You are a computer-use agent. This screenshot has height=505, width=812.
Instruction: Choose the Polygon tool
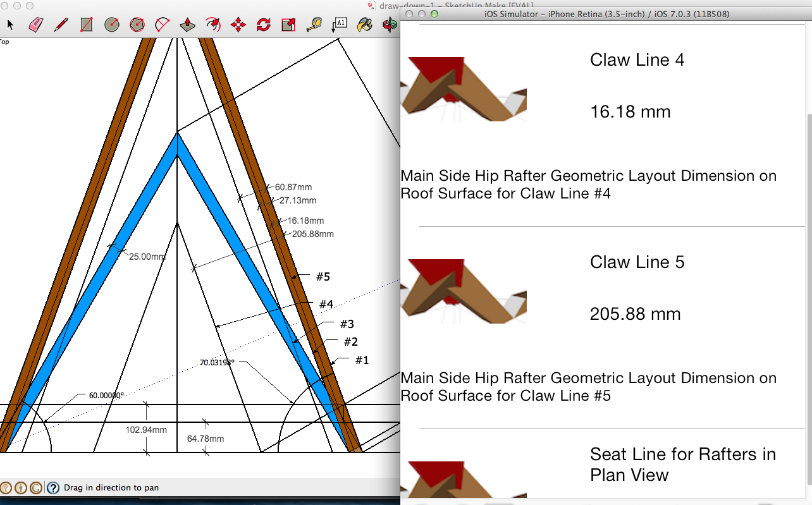pos(137,25)
